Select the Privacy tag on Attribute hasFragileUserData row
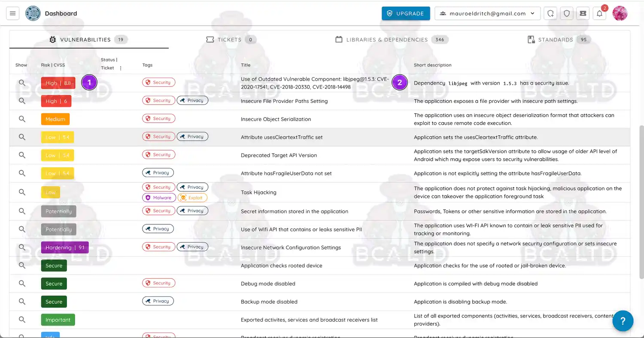The height and width of the screenshot is (338, 644). (158, 172)
